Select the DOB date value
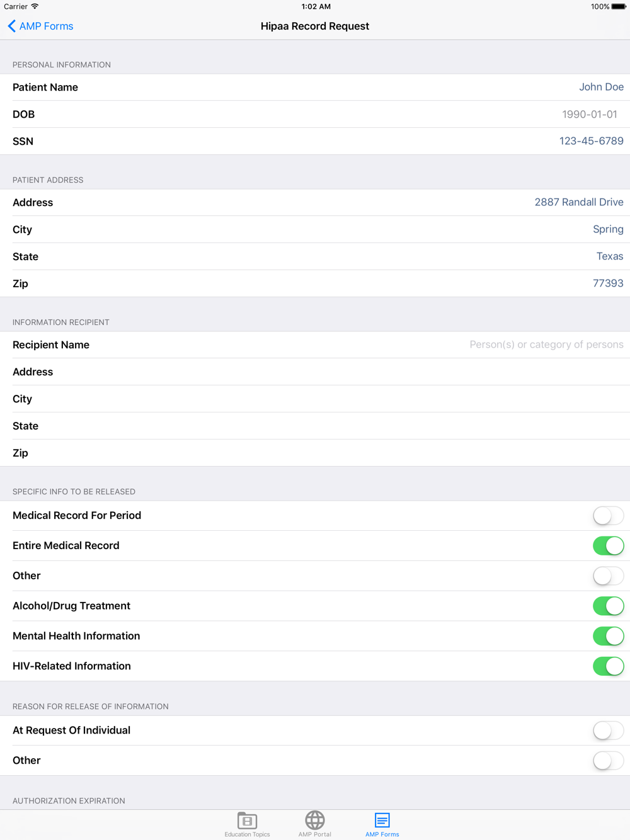 (590, 114)
